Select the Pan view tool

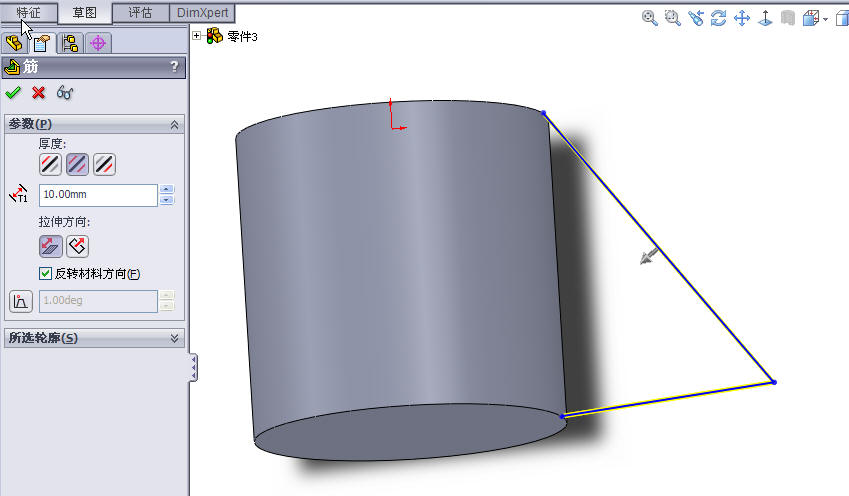click(x=742, y=18)
